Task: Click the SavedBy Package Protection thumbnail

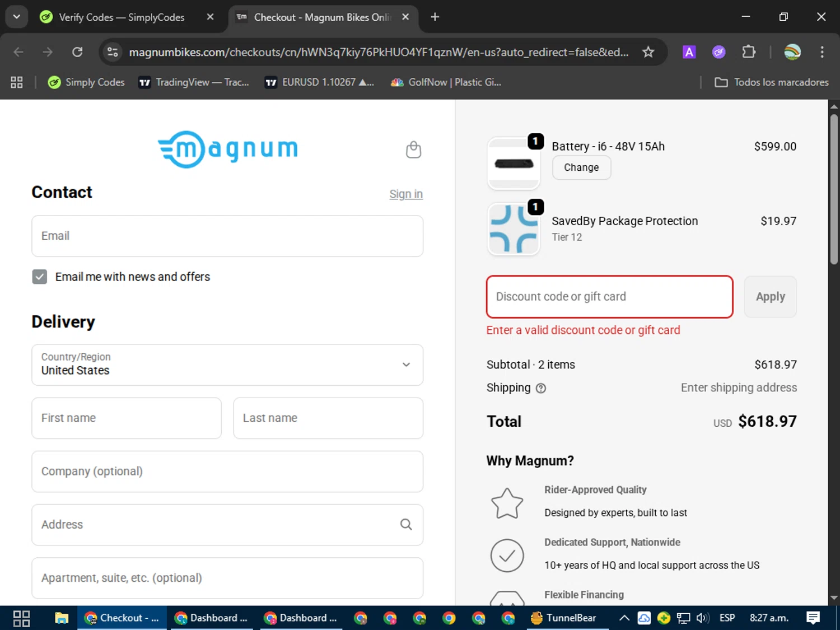Action: (514, 229)
